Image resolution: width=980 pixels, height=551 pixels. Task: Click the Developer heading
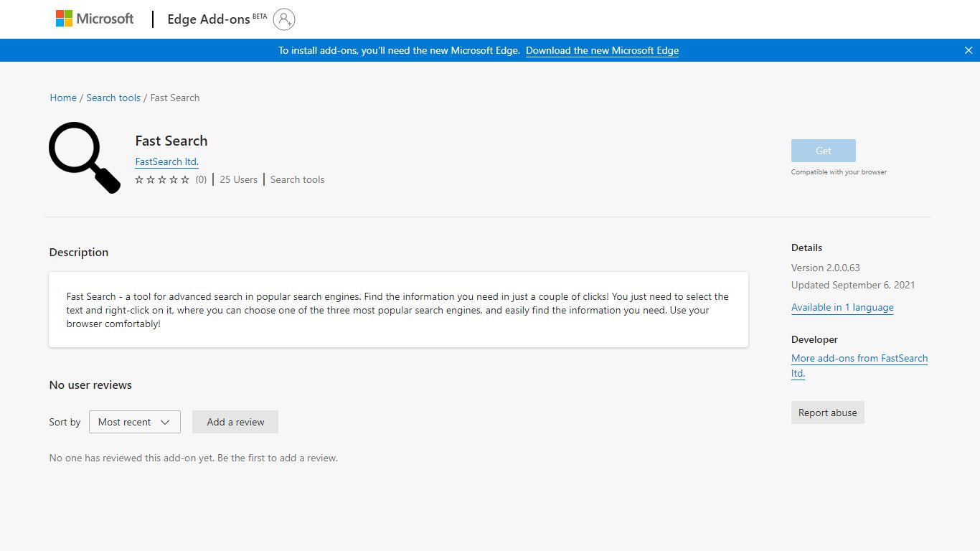[x=814, y=339]
